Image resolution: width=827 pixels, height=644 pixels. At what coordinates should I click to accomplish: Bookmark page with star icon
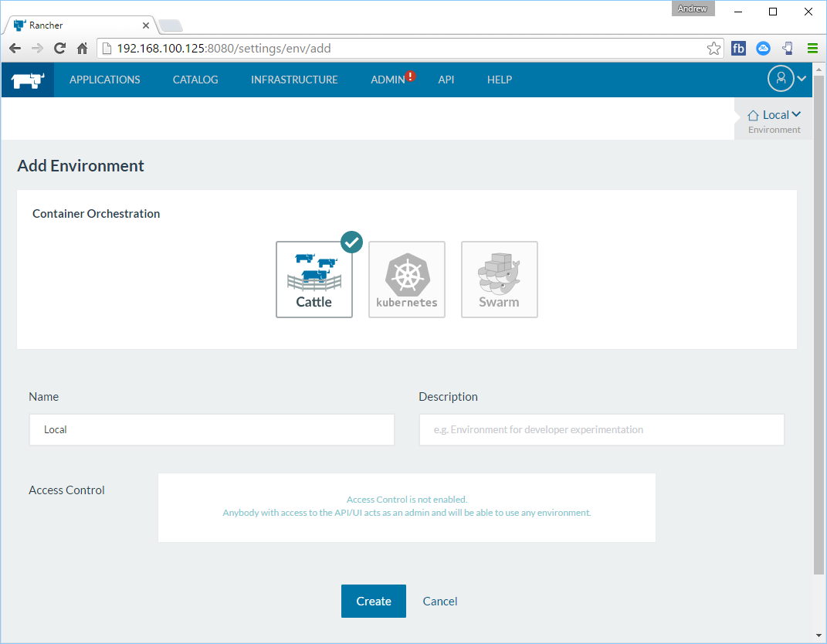pos(713,49)
